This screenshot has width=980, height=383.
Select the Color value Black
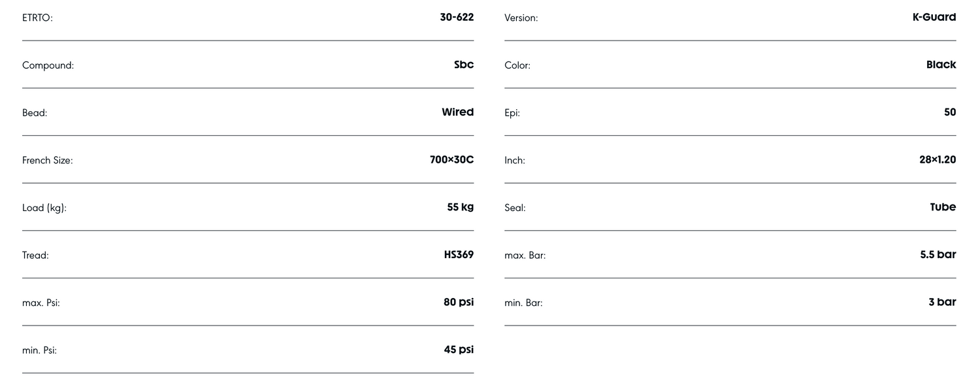point(941,65)
